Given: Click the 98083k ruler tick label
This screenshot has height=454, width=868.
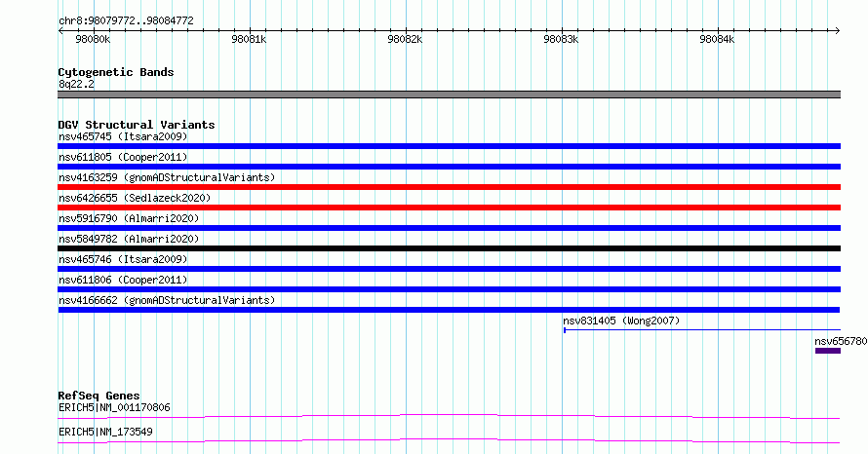Looking at the screenshot, I should point(562,39).
